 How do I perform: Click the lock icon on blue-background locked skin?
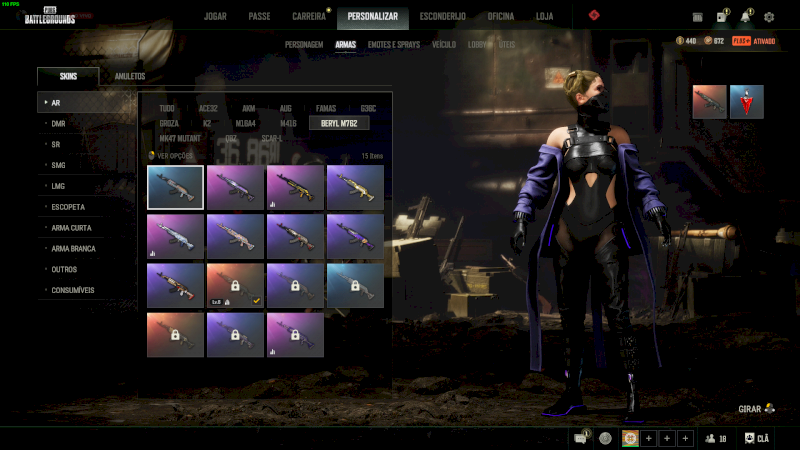(x=355, y=285)
